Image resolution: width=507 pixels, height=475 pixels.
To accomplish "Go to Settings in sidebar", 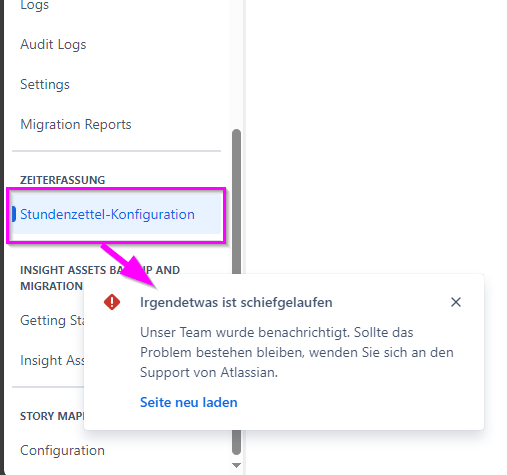I will click(45, 84).
